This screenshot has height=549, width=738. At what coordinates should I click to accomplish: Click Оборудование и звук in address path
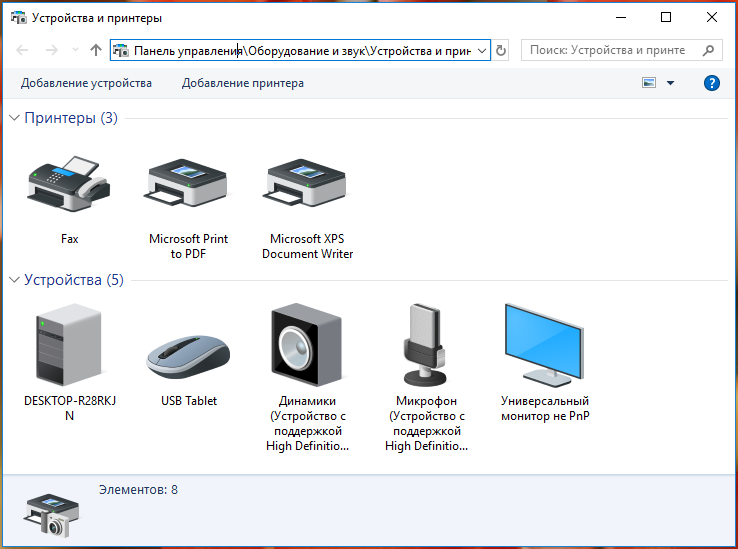tap(307, 50)
